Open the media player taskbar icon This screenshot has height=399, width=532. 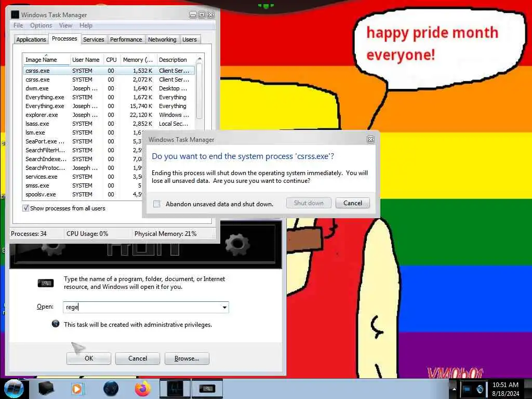pos(77,389)
